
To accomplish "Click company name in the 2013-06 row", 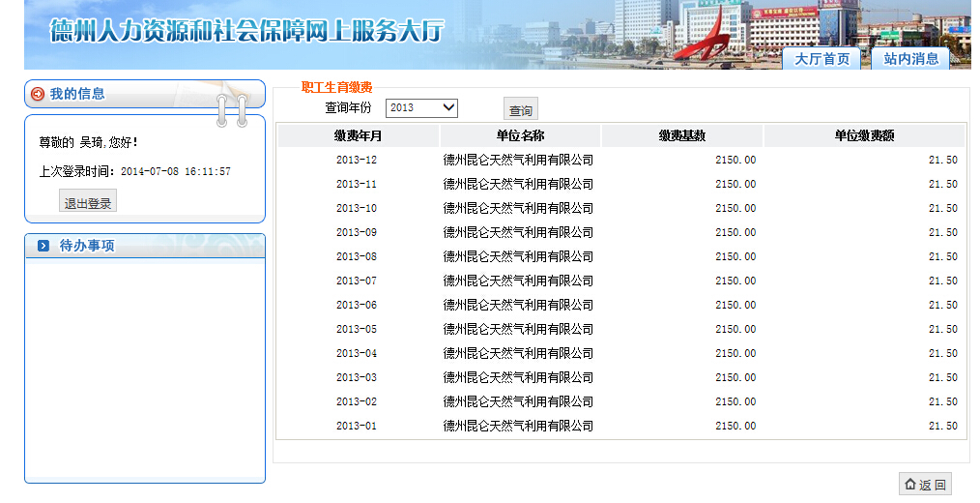I will 518,306.
